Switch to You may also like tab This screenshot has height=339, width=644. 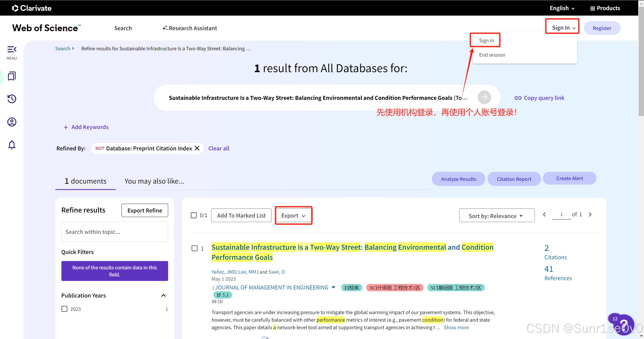pos(154,181)
